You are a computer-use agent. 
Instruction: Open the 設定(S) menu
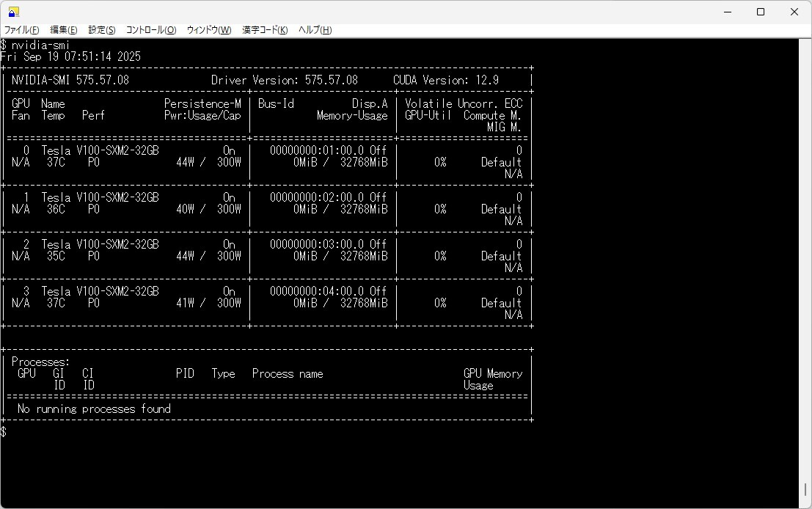coord(102,30)
